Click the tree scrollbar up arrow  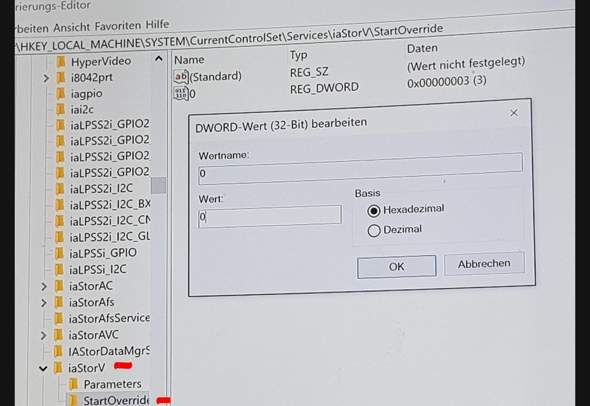pos(159,59)
